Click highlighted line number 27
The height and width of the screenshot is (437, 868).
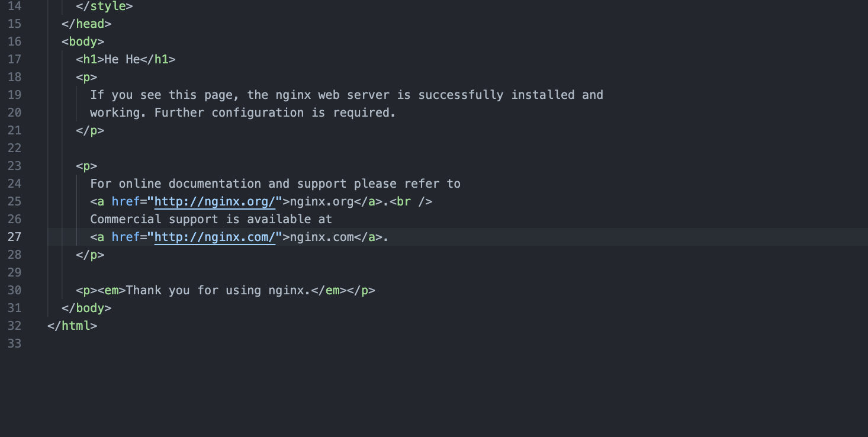click(x=14, y=237)
